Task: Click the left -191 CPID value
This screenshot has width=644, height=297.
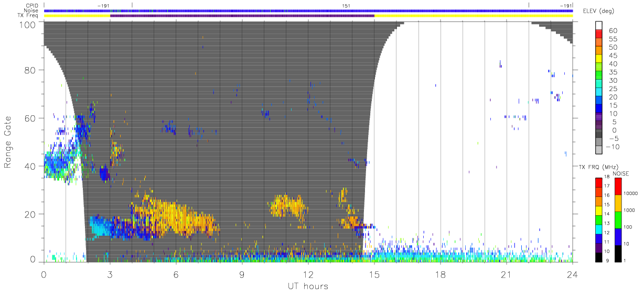Action: point(103,6)
